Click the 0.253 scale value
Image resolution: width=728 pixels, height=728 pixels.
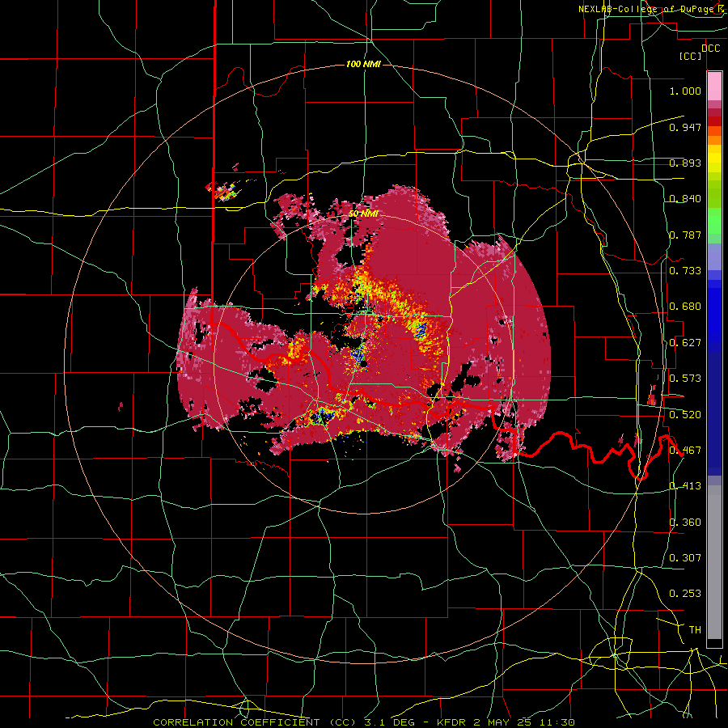685,594
